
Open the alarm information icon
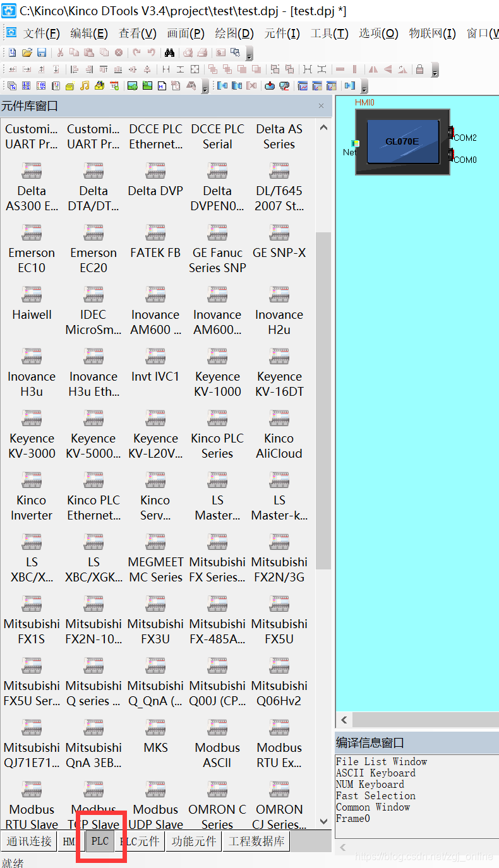click(x=41, y=85)
